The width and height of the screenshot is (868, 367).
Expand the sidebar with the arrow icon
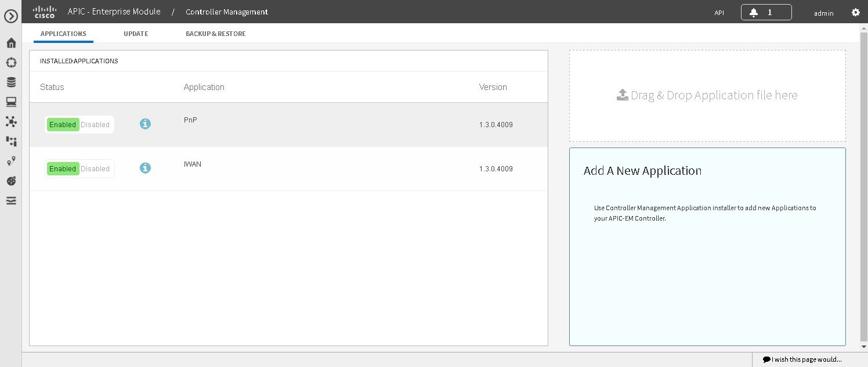tap(10, 16)
